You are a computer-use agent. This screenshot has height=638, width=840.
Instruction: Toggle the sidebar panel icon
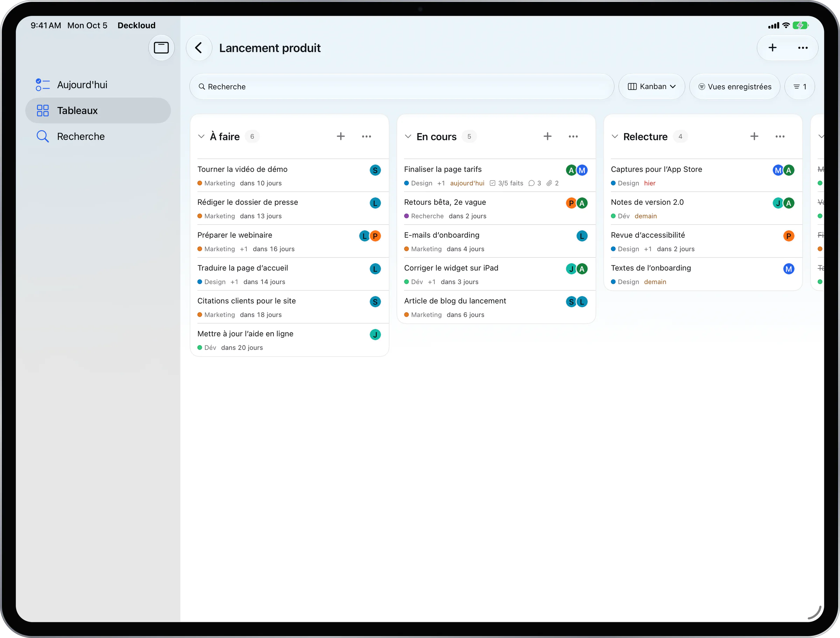(161, 48)
